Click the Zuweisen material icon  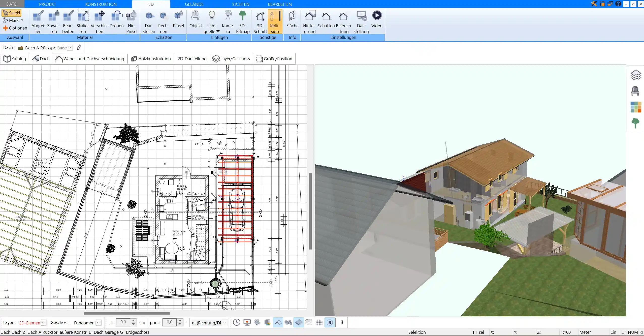tap(53, 22)
